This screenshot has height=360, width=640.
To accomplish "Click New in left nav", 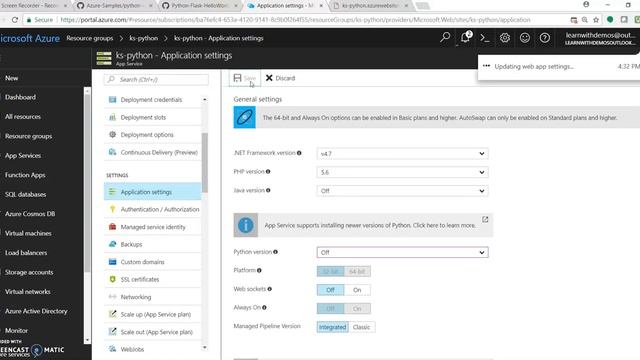I will 11,78.
